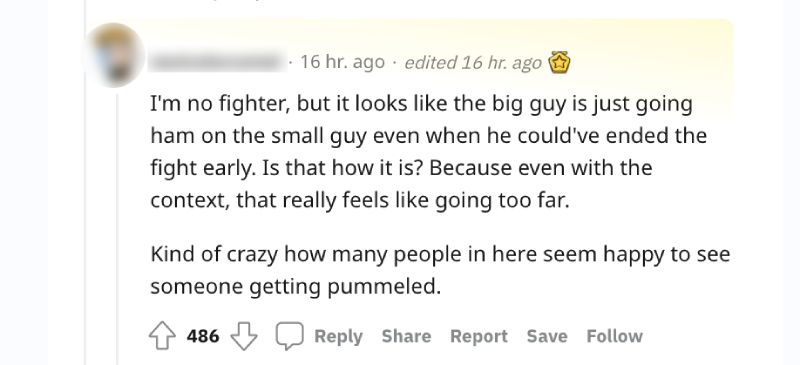
Task: Click the 'edited 16 hr. ago' label
Action: (472, 63)
